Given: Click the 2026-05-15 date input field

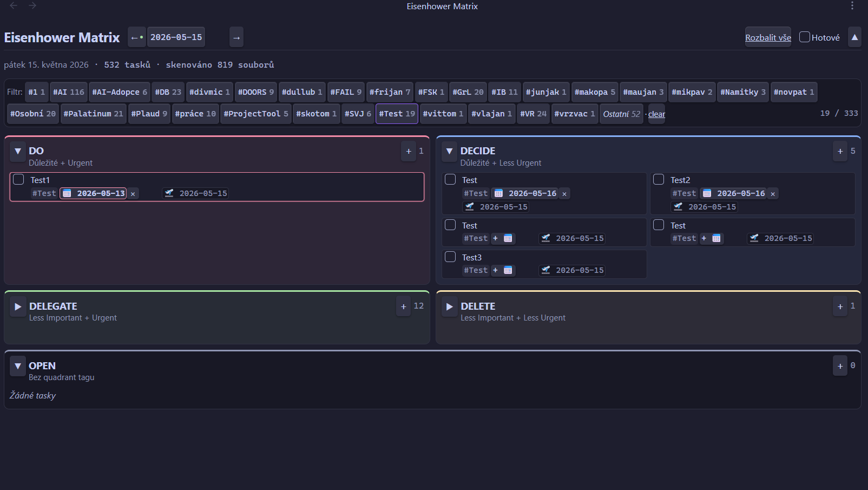Looking at the screenshot, I should [176, 37].
